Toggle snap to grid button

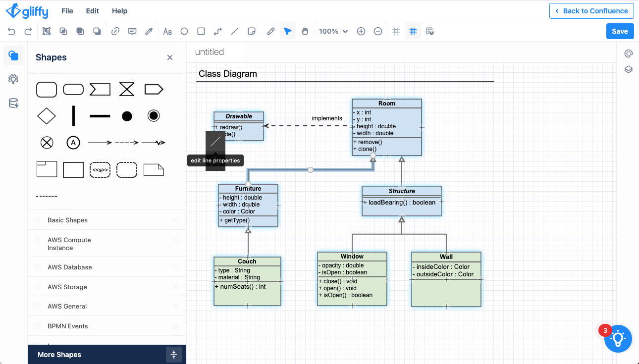point(429,31)
